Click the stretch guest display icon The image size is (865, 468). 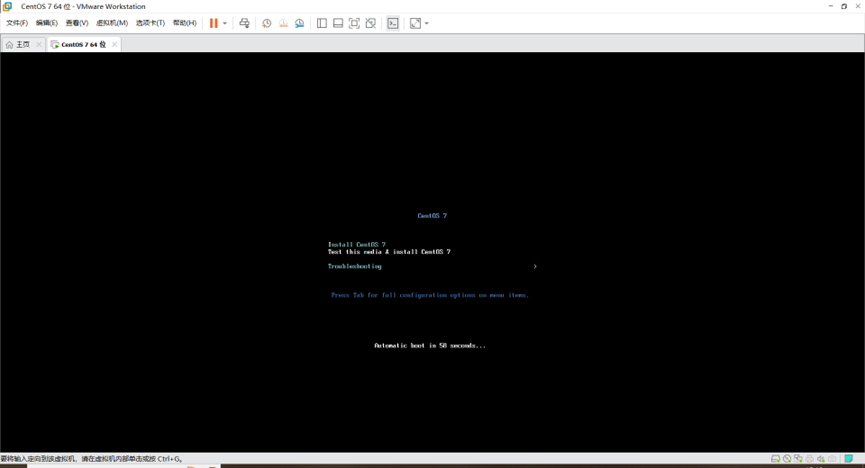tap(415, 23)
